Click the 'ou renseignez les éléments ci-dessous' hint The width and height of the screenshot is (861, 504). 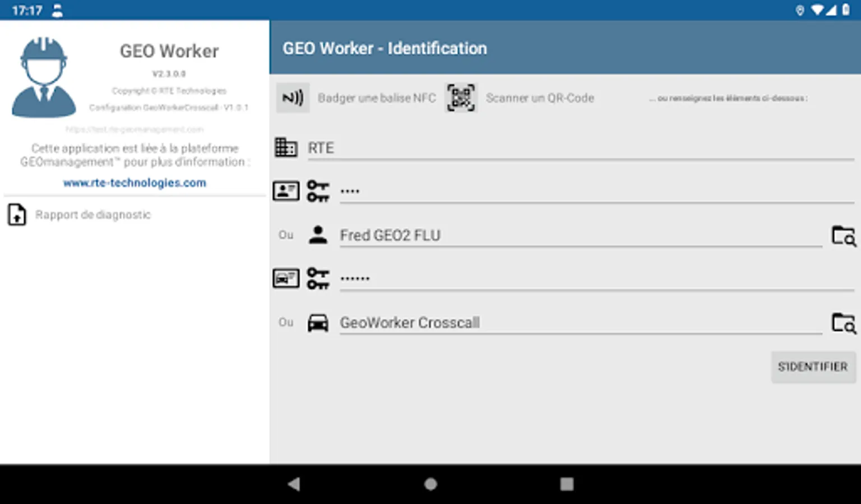pyautogui.click(x=728, y=98)
